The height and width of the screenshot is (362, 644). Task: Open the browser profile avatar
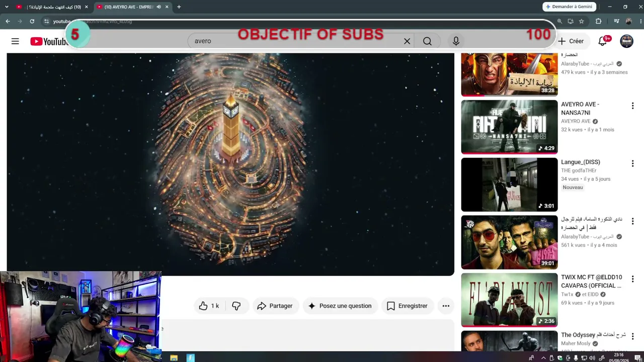point(628,21)
